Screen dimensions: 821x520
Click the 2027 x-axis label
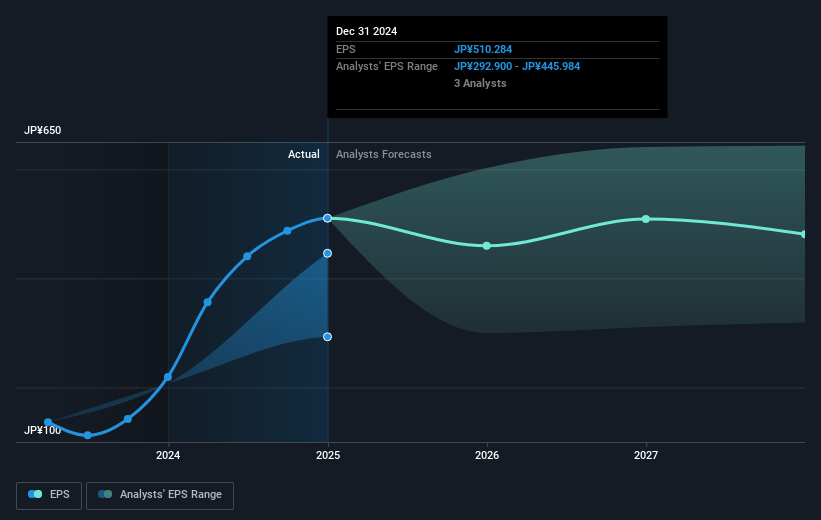point(646,455)
